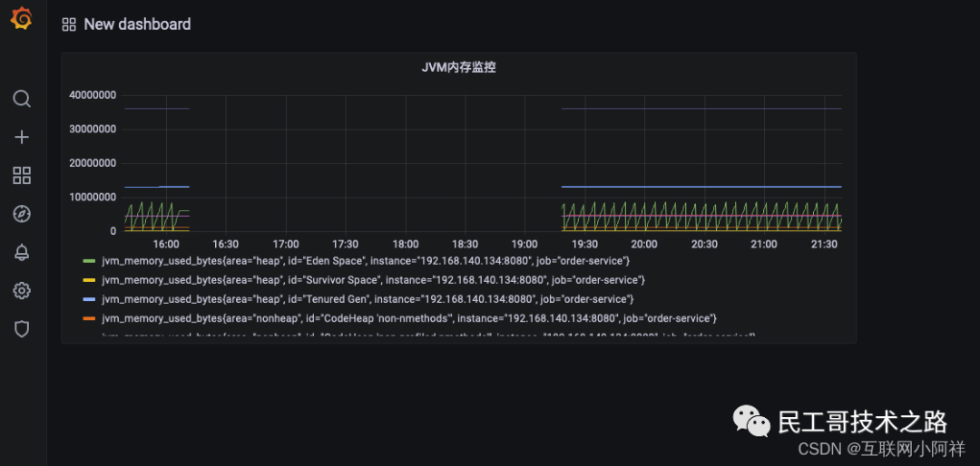Click the green Eden Space color swatch

pos(89,260)
